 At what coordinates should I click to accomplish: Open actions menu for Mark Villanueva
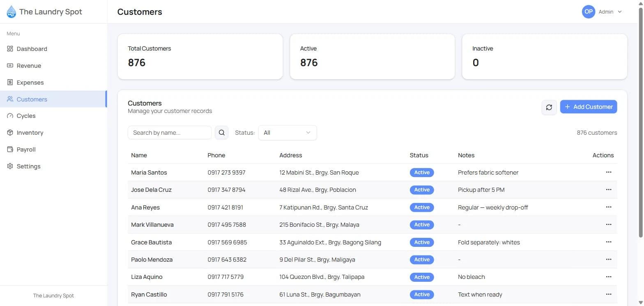pyautogui.click(x=609, y=225)
